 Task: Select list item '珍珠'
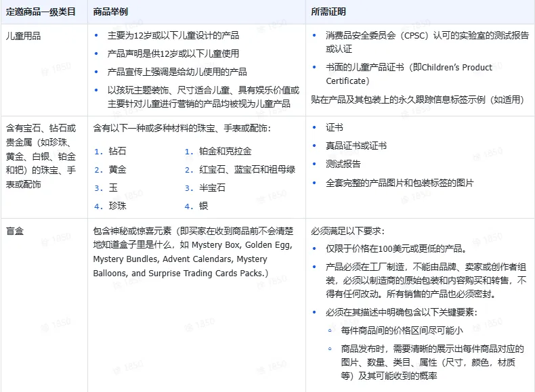click(x=117, y=206)
